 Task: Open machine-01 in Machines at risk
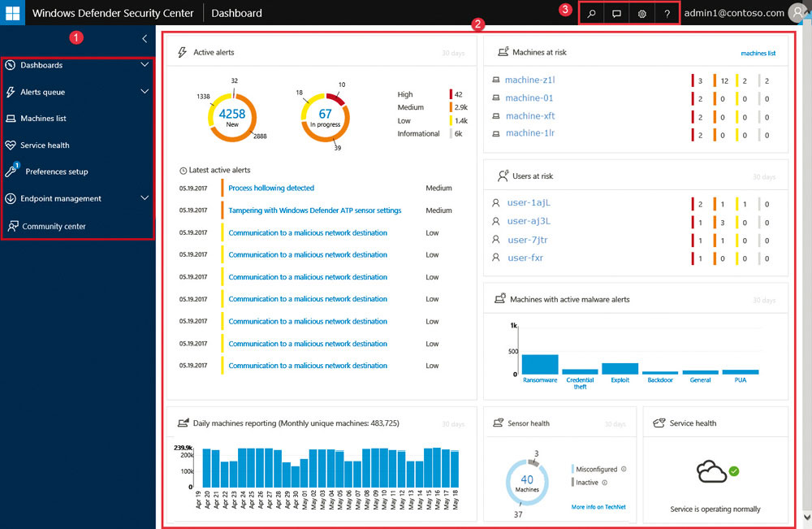pos(529,98)
